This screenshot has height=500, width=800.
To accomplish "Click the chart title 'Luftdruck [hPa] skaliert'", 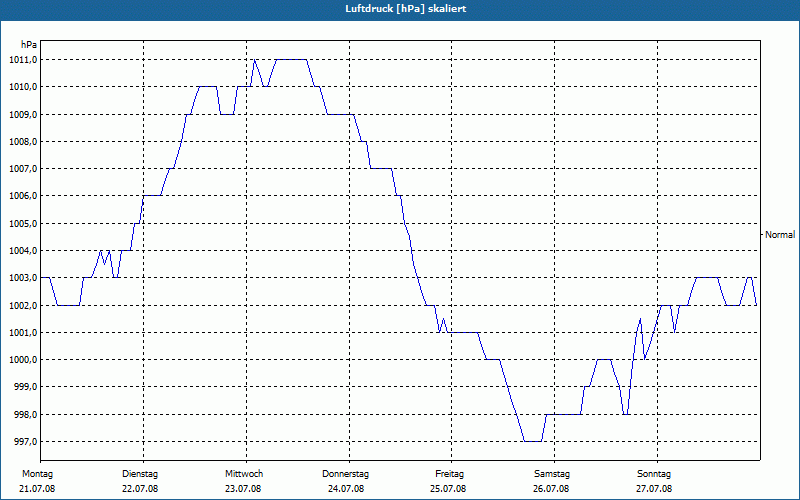I will tap(405, 9).
